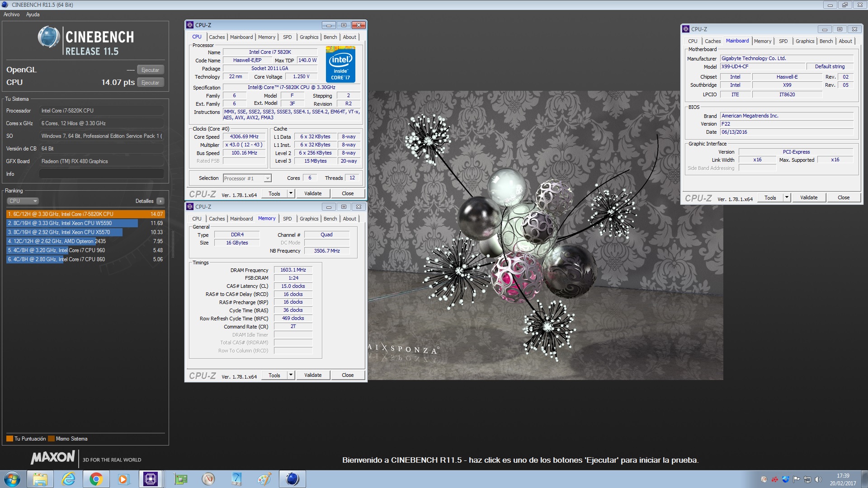868x488 pixels.
Task: Click the Show desktop strip at taskbar end
Action: click(x=864, y=479)
